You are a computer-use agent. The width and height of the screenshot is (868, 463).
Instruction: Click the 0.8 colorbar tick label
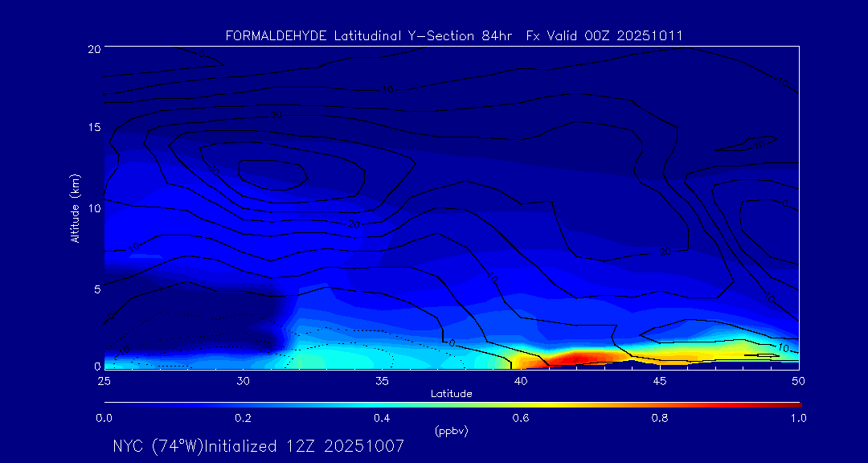pos(660,418)
